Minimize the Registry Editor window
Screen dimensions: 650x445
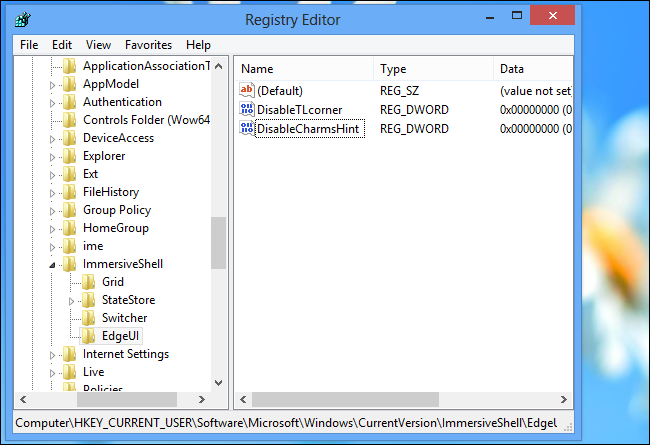click(490, 17)
